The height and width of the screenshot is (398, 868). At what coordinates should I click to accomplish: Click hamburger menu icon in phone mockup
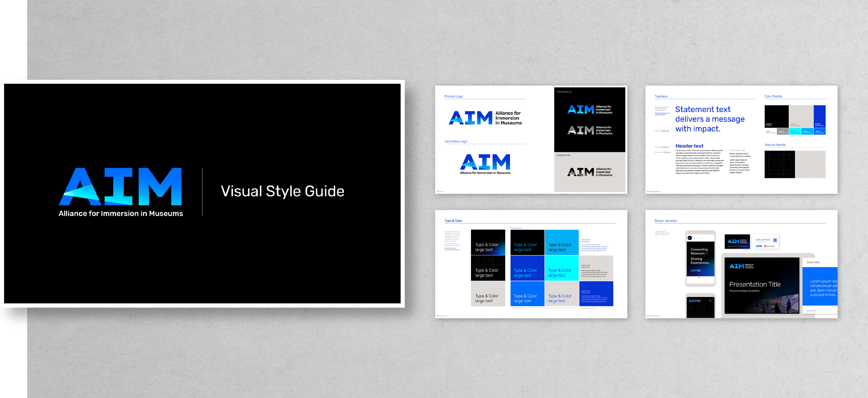710,301
